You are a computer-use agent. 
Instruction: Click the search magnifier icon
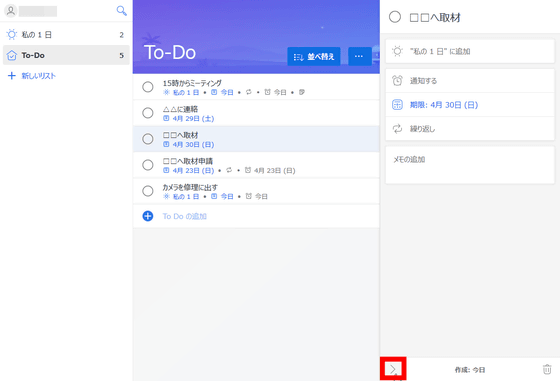pyautogui.click(x=121, y=10)
